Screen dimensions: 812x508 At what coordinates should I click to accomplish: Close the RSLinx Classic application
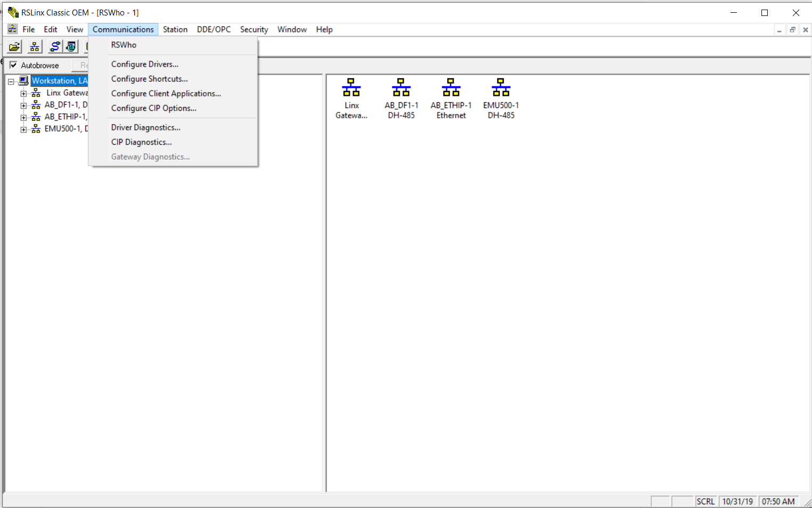(796, 12)
